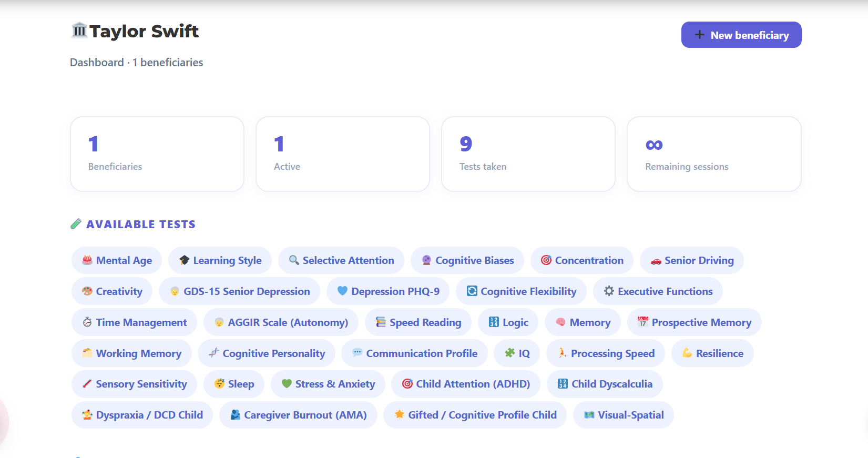Click the test tube icon near Available Tests
Image resolution: width=868 pixels, height=458 pixels.
76,224
